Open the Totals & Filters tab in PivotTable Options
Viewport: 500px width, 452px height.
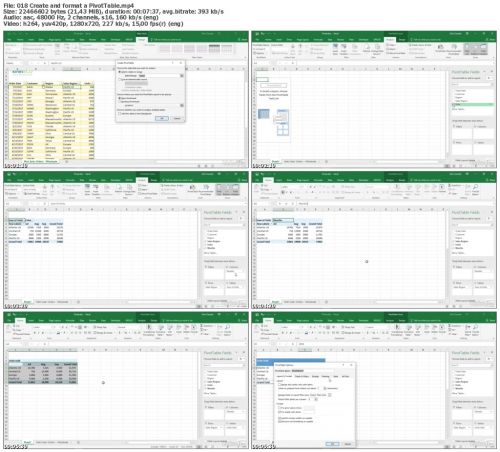point(302,376)
